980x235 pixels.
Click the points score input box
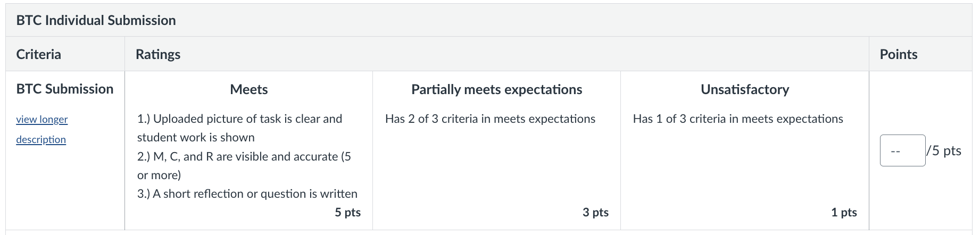pyautogui.click(x=902, y=151)
